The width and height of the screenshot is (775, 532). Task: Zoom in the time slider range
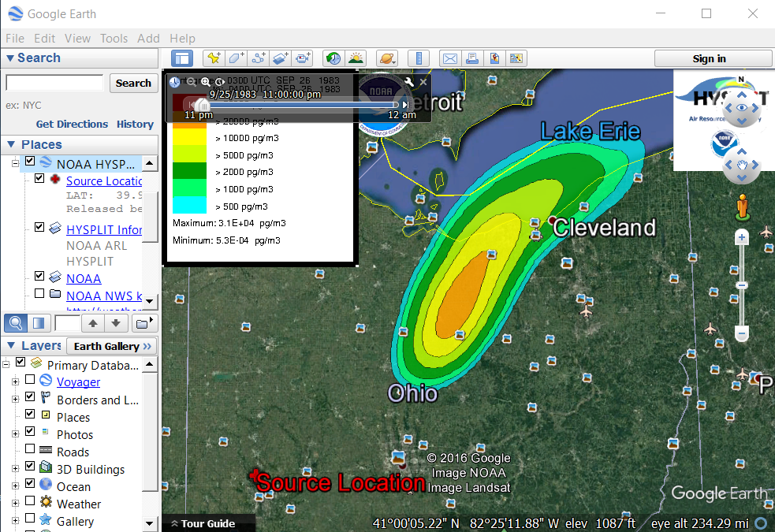click(x=205, y=82)
